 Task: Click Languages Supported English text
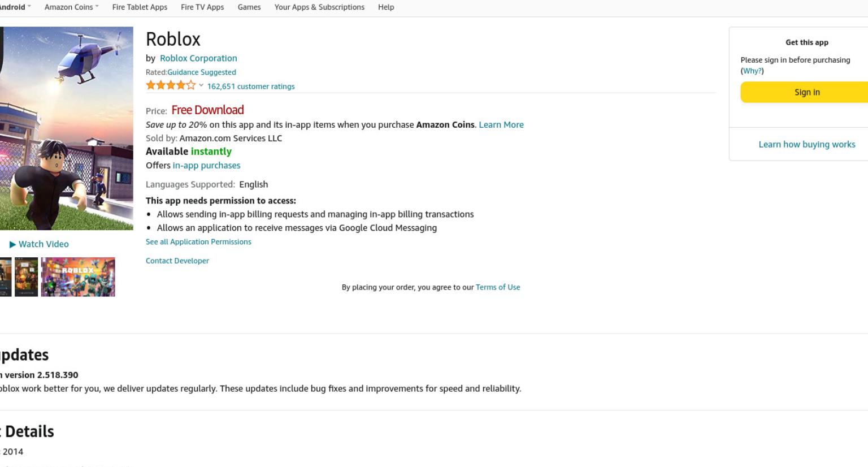click(x=207, y=184)
